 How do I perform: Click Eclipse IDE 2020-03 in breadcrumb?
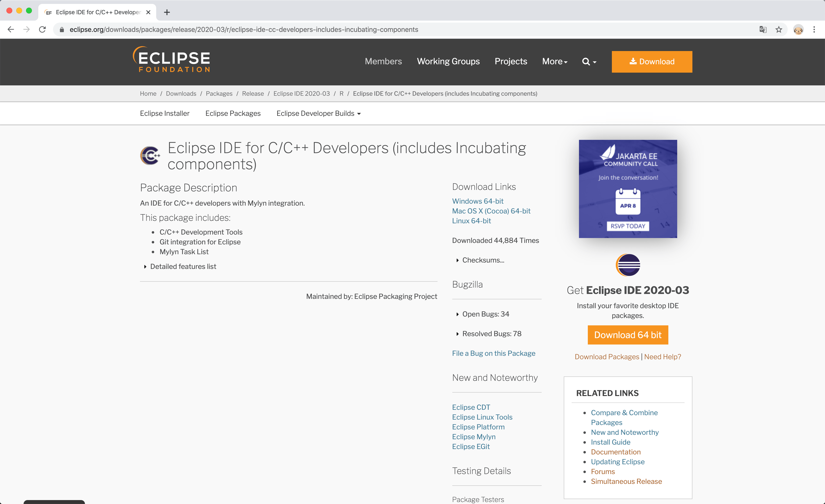(301, 93)
